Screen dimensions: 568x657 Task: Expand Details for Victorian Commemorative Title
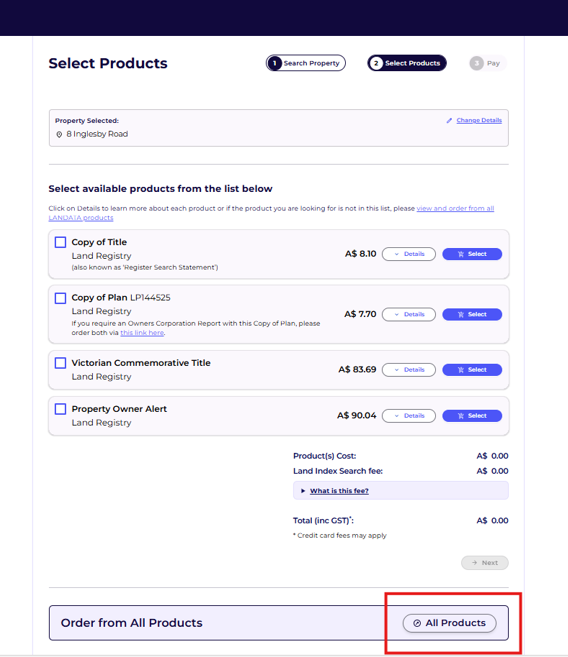pos(409,370)
